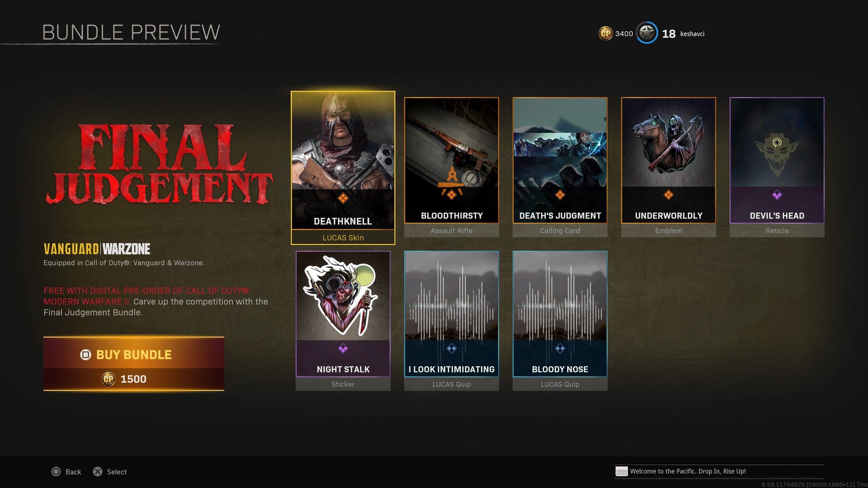Click the player level number 18
Screen dimensions: 868x488
click(669, 33)
